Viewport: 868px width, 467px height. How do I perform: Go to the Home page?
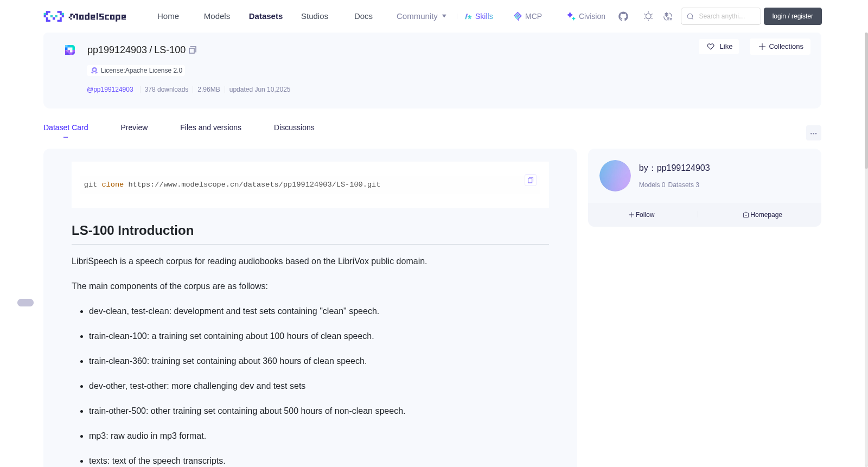click(x=168, y=16)
